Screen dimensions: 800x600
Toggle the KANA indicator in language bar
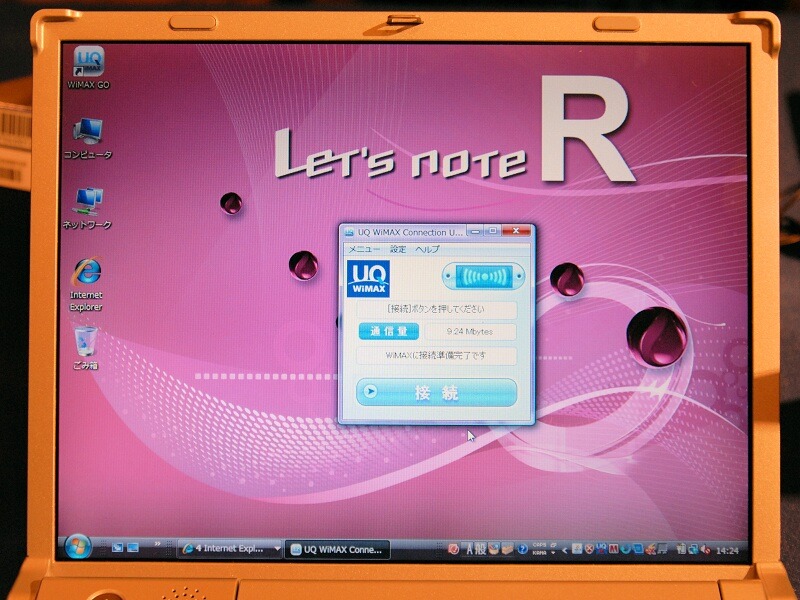click(539, 553)
